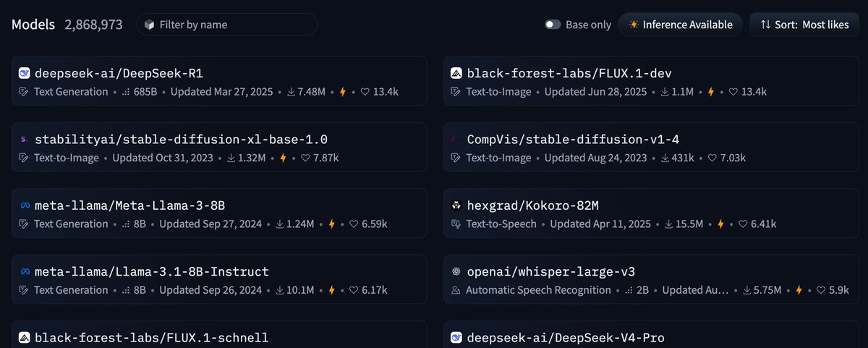This screenshot has height=348, width=868.
Task: Focus the Filter by name field
Action: click(x=227, y=25)
